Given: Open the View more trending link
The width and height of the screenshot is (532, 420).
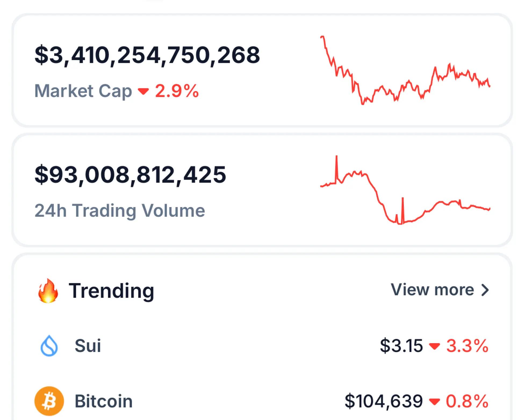Looking at the screenshot, I should (432, 290).
